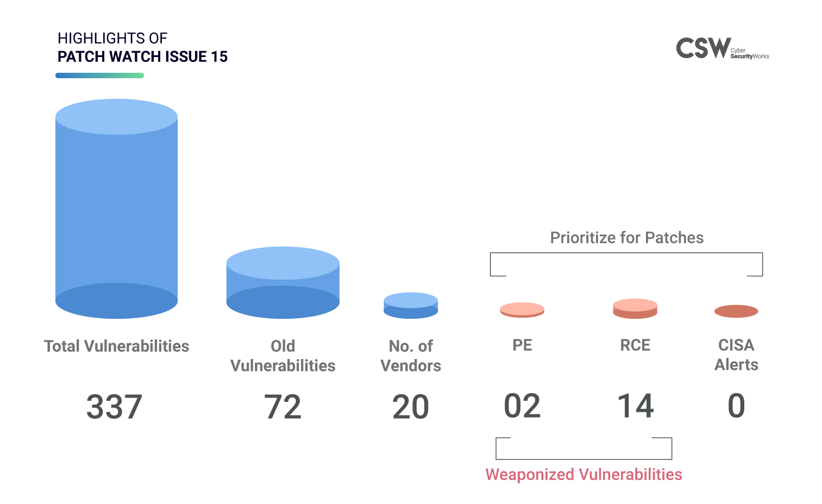
Task: Click the Total Vulnerabilities label
Action: tap(116, 346)
